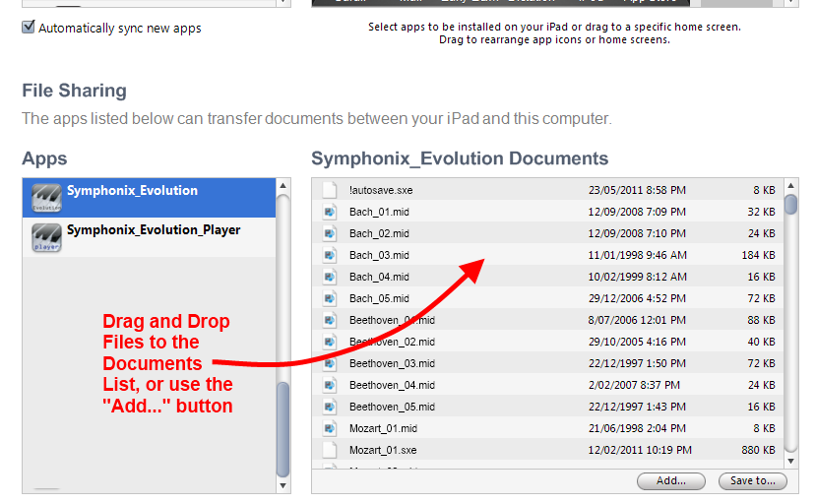This screenshot has width=816, height=504.
Task: Select the Symphonix_Evolution app icon
Action: tap(46, 198)
